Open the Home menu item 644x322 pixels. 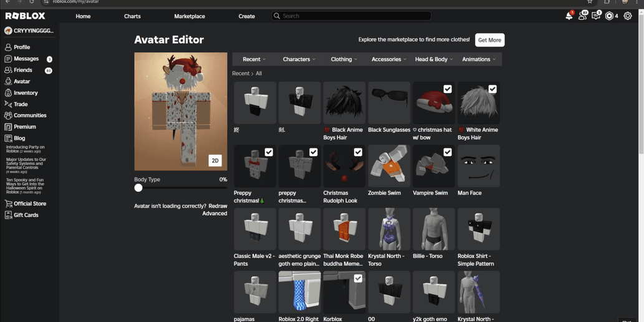pos(83,16)
